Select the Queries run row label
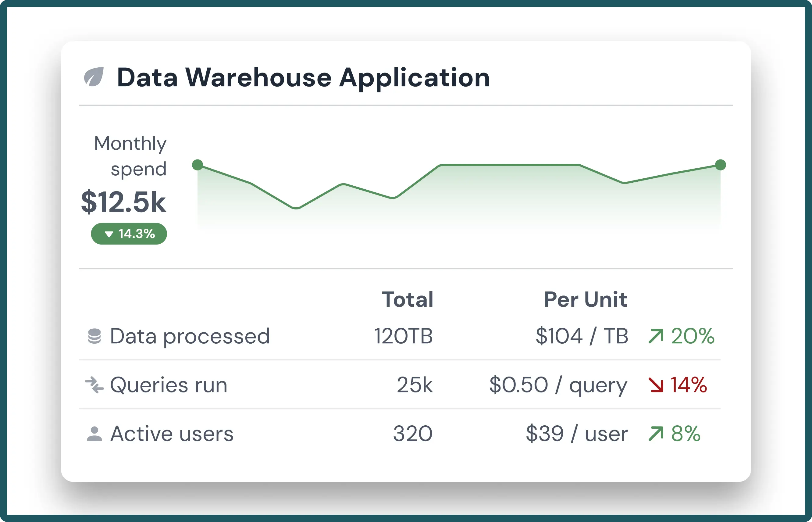This screenshot has width=812, height=522. click(169, 385)
